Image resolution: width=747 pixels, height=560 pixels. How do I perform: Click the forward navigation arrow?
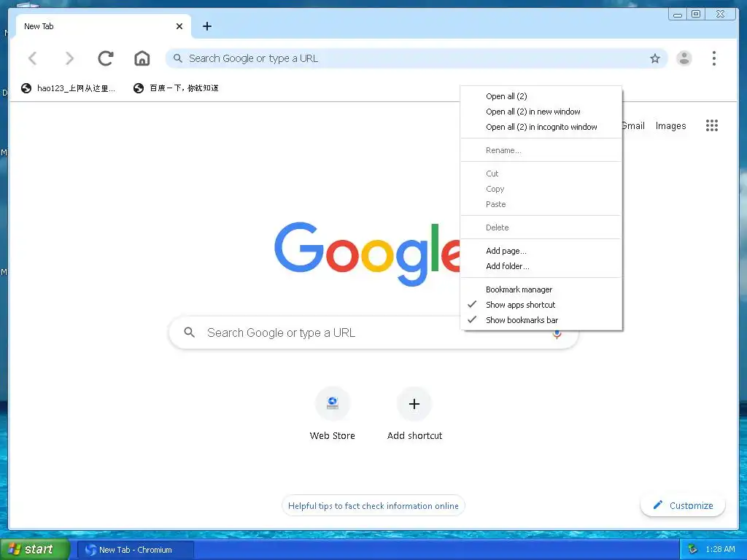69,58
